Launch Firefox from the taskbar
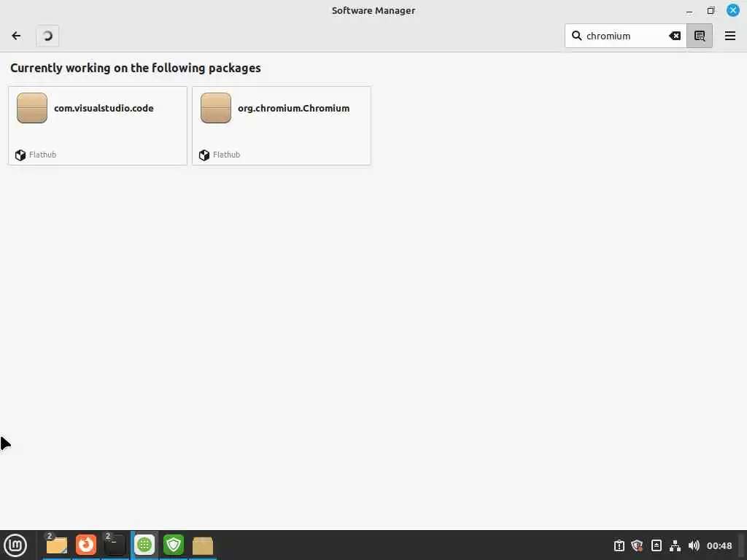 click(86, 545)
